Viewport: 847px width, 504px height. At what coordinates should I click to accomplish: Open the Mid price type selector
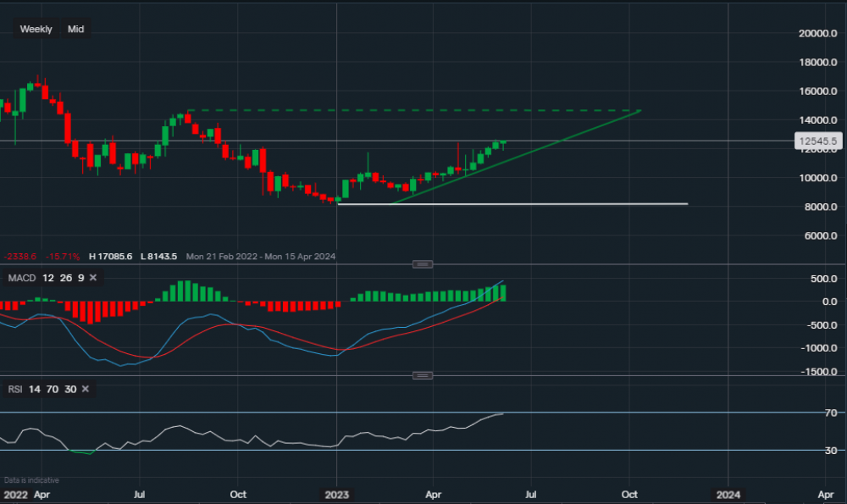(x=76, y=29)
